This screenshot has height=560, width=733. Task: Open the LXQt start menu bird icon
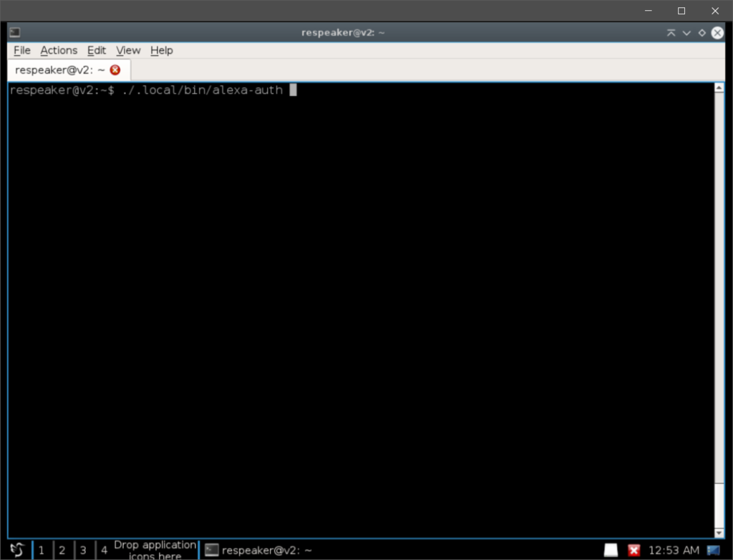17,550
